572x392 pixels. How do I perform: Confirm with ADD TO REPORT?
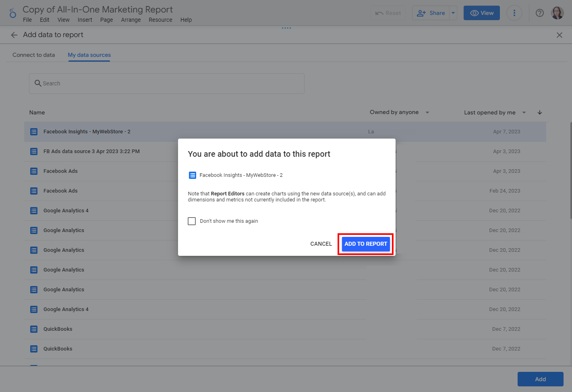[365, 244]
